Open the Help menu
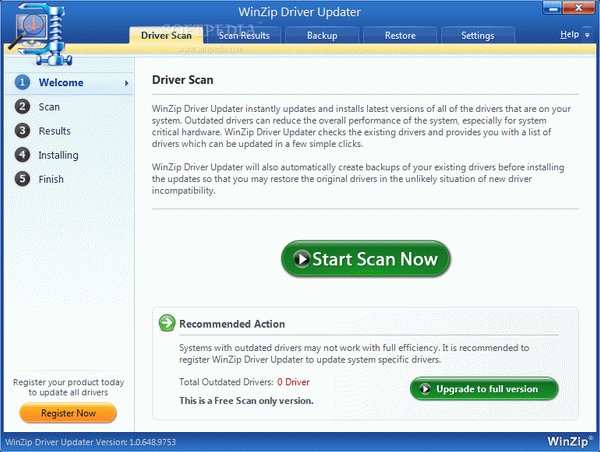Image resolution: width=600 pixels, height=452 pixels. (569, 34)
